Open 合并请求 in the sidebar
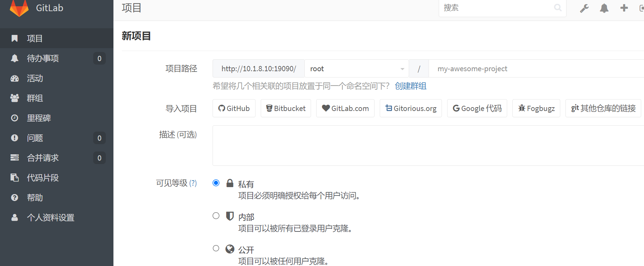Screen dimensions: 644x266 [57, 158]
